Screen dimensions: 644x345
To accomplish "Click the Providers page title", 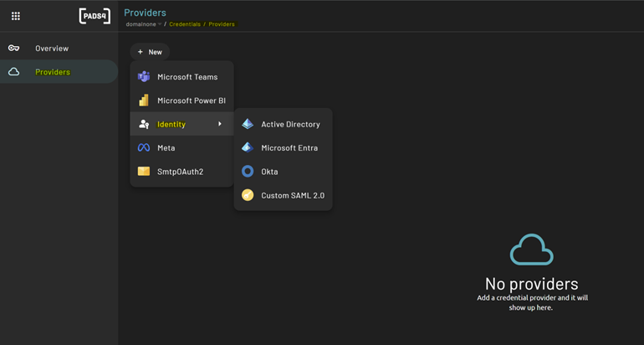I will coord(145,13).
